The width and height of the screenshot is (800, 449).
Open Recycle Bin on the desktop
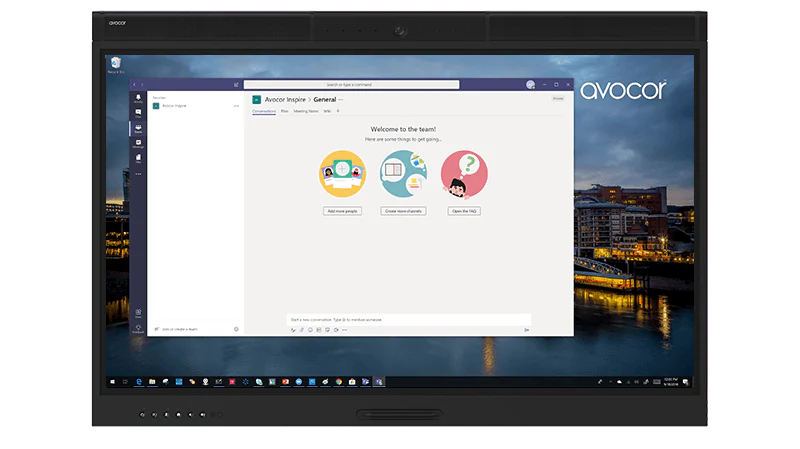[x=116, y=65]
